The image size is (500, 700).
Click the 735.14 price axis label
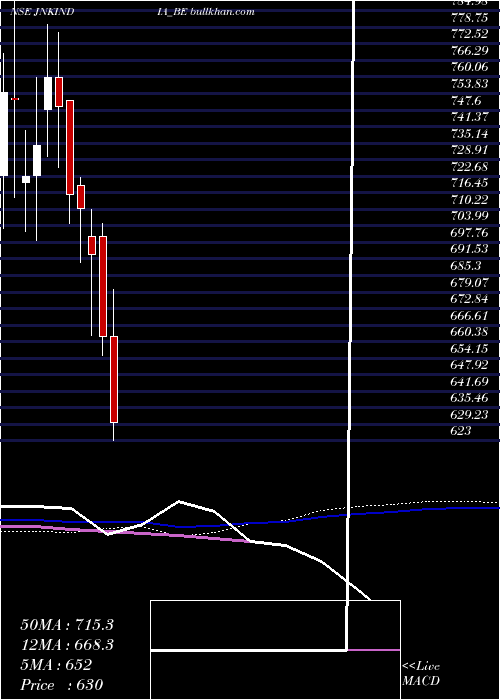[x=469, y=134]
